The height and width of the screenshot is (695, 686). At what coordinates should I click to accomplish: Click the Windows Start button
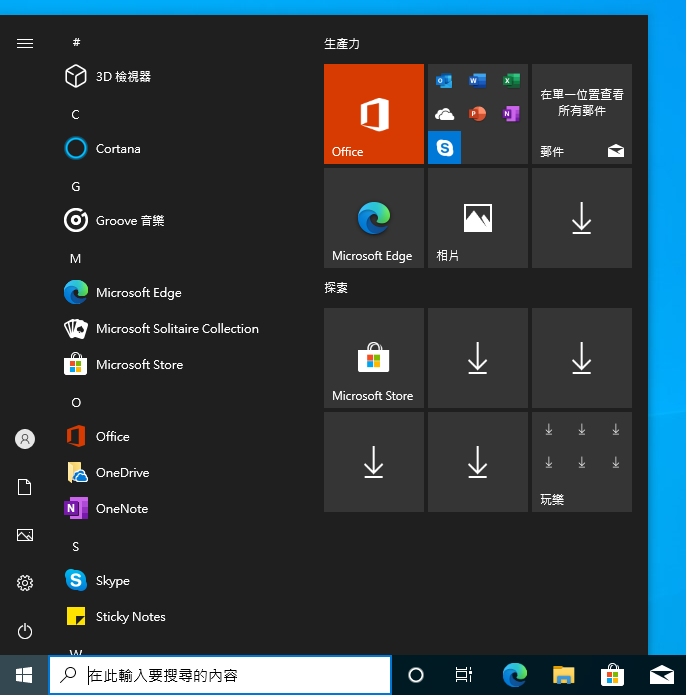click(x=24, y=675)
